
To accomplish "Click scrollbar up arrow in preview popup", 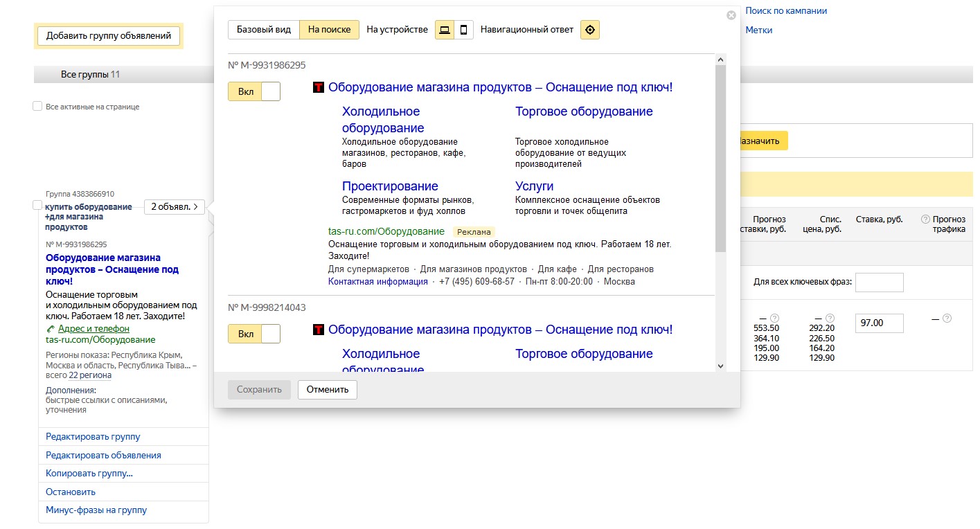I will point(721,60).
